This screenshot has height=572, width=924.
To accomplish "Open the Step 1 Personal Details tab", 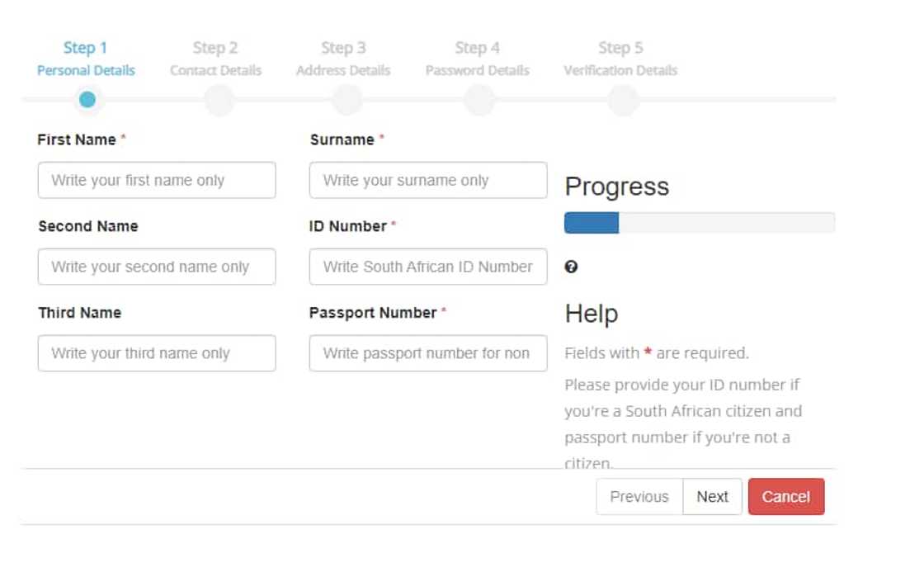I will click(86, 59).
